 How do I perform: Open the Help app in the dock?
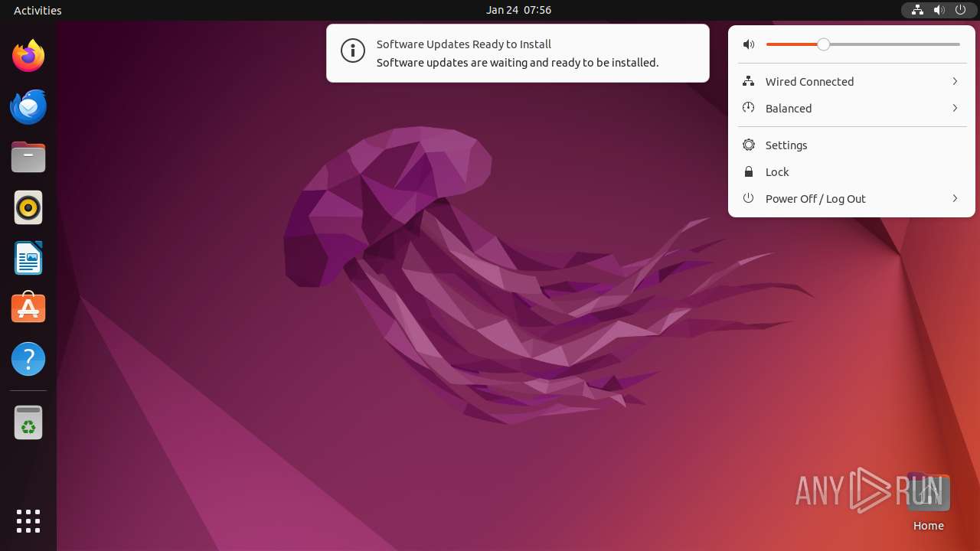(x=28, y=359)
